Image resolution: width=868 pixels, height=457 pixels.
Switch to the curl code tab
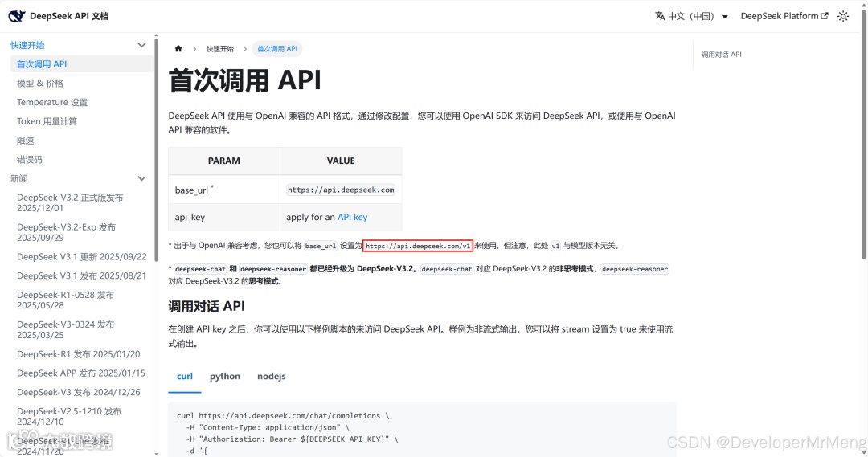(x=184, y=376)
